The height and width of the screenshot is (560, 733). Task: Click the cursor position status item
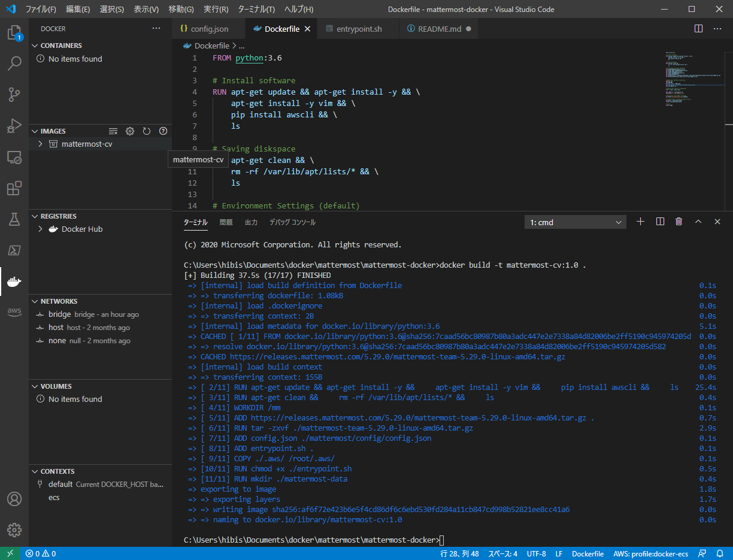[x=459, y=554]
